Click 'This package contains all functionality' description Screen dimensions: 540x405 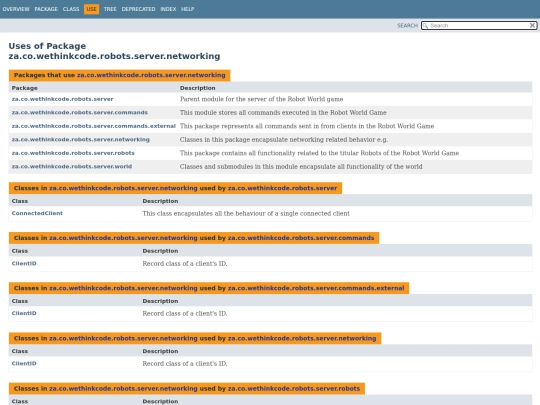click(x=319, y=153)
